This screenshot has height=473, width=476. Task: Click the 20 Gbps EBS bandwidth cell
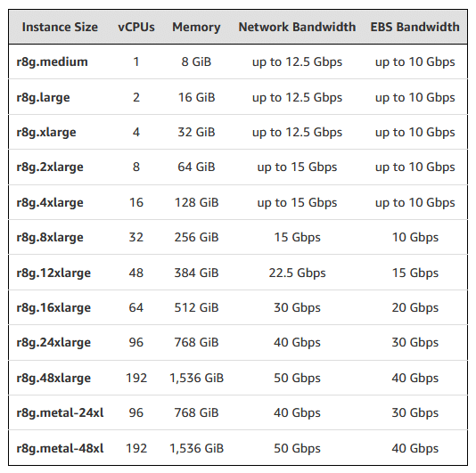click(415, 308)
